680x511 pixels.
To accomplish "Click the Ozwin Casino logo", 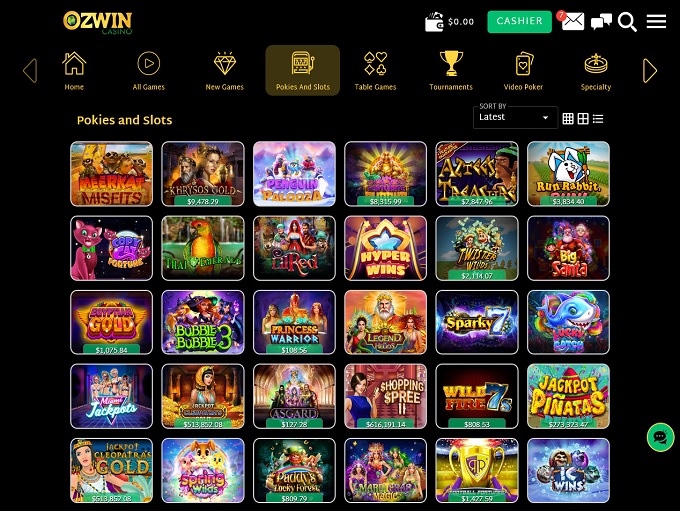I will 98,23.
